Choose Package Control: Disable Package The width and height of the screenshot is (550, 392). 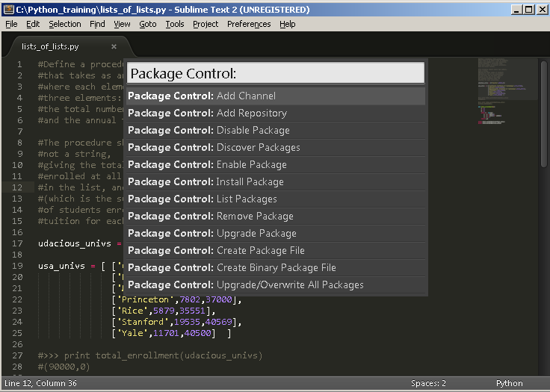276,131
